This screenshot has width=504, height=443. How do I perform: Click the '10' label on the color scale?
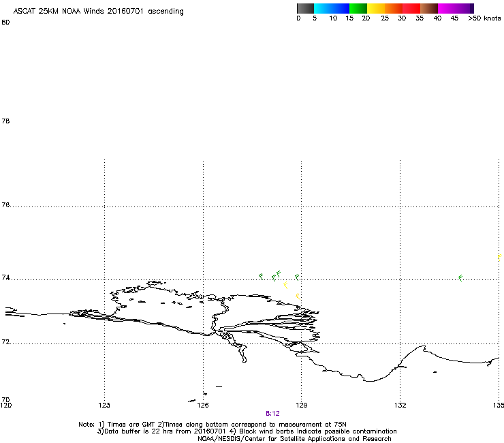click(x=333, y=18)
